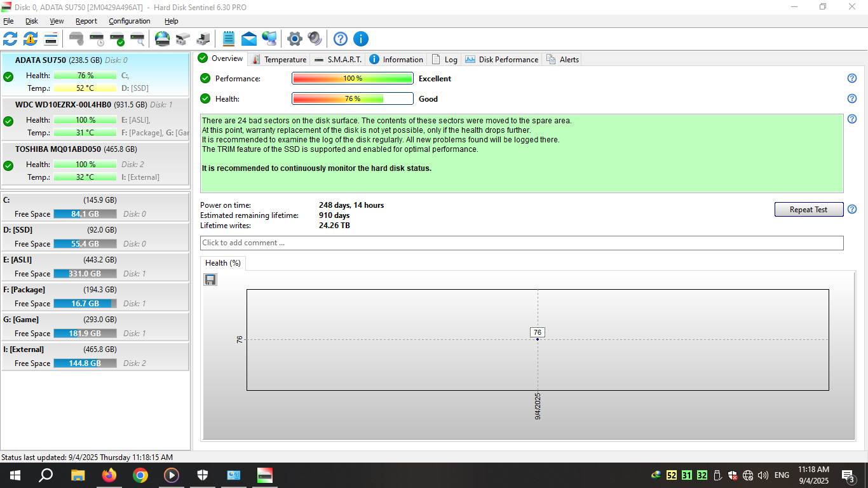Select the F: [Package] partition entry
Viewport: 868px width, 488px height.
tap(95, 296)
